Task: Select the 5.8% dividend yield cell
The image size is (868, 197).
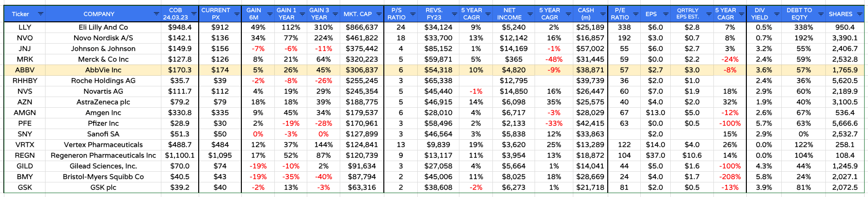Action: pos(763,177)
